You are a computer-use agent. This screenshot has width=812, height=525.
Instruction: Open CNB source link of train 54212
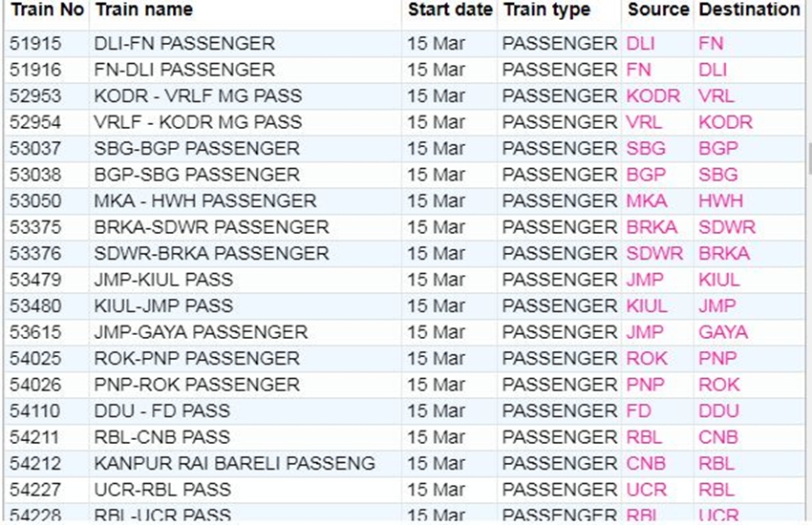point(645,464)
